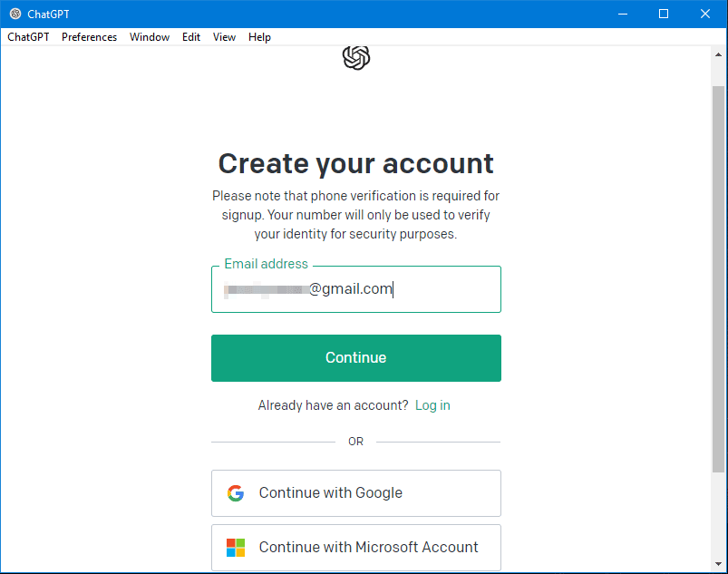The height and width of the screenshot is (574, 728).
Task: Click the scrollbar up arrow
Action: (718, 54)
